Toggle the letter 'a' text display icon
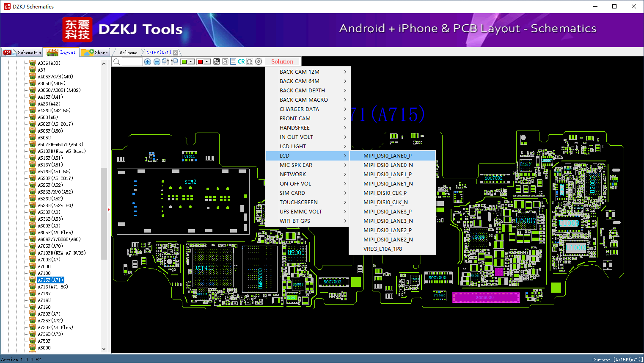The width and height of the screenshot is (644, 363). tap(225, 62)
